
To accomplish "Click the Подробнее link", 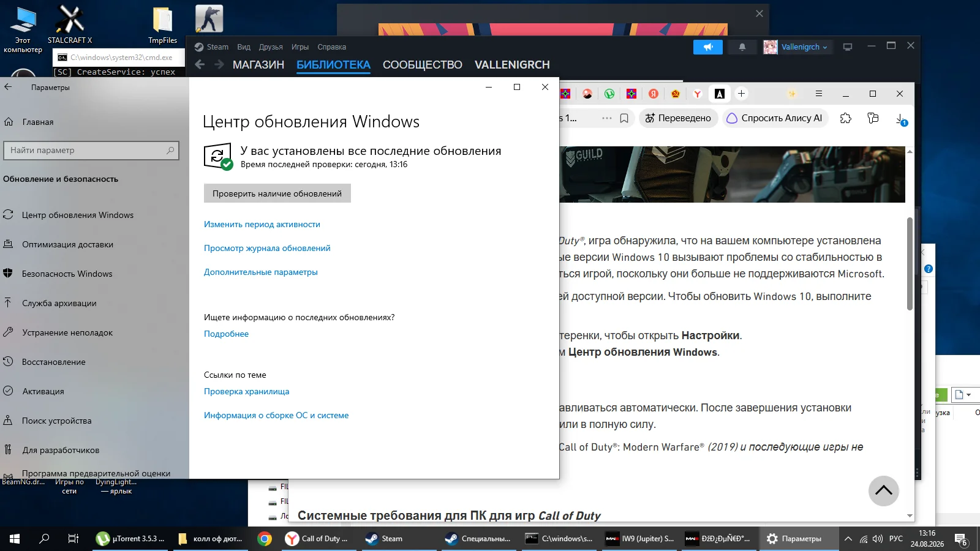I will (x=227, y=334).
